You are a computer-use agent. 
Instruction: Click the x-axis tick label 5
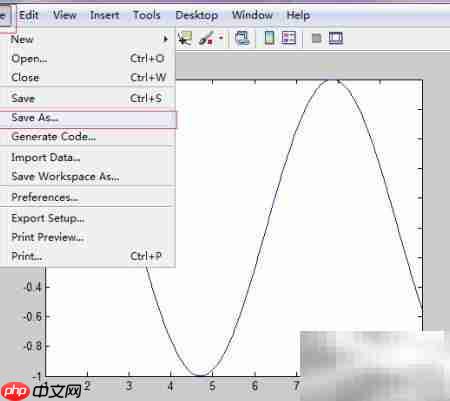(212, 386)
